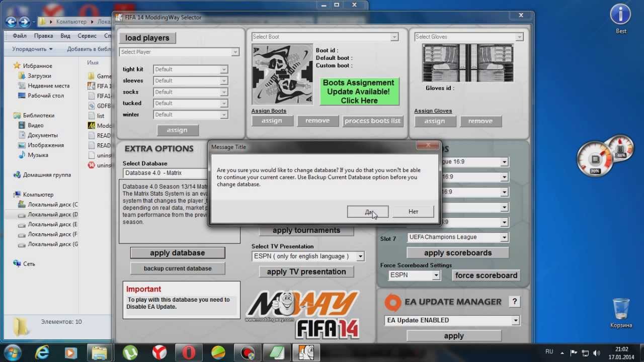Open the winter dropdown
Image resolution: width=644 pixels, height=362 pixels.
coord(224,115)
